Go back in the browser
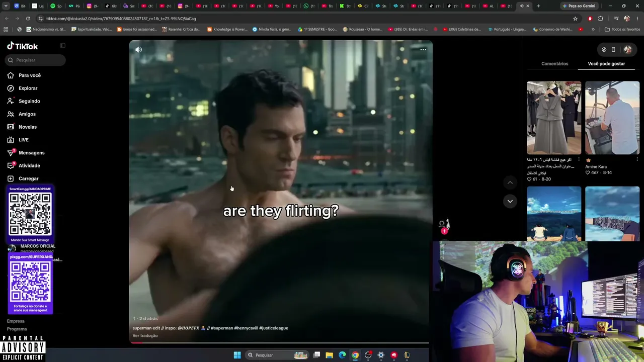Viewport: 644px width, 362px height. (7, 19)
